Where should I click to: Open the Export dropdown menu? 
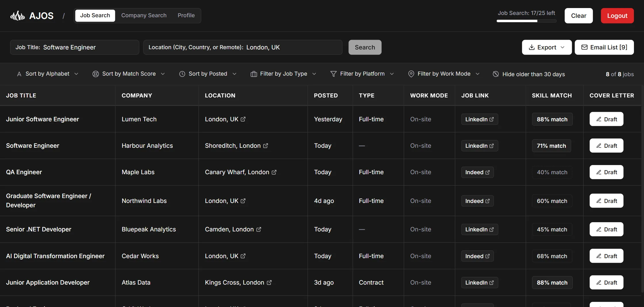547,47
